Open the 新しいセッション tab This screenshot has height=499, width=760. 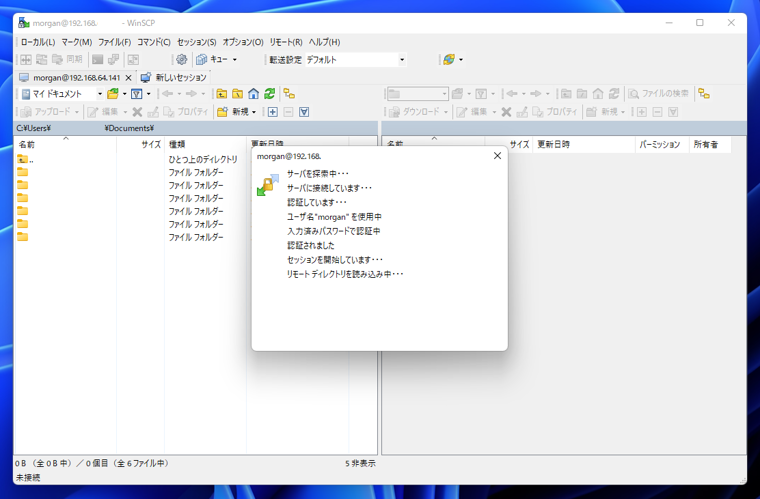[174, 78]
